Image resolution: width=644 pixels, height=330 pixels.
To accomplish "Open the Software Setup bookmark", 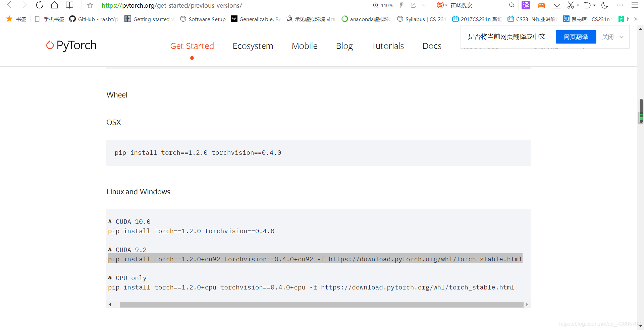I will 203,19.
